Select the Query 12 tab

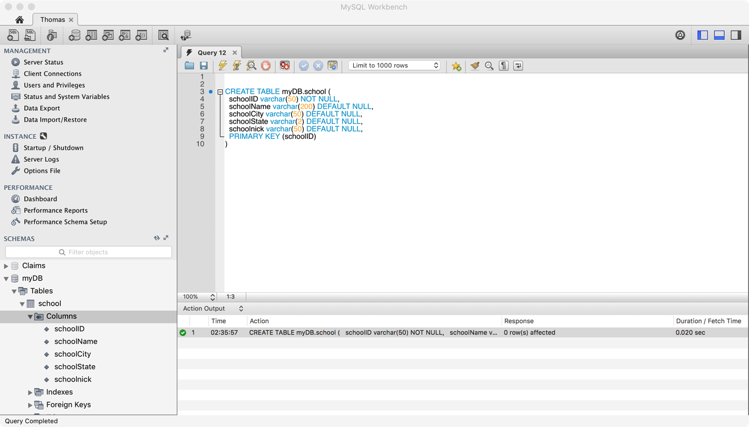(x=212, y=53)
